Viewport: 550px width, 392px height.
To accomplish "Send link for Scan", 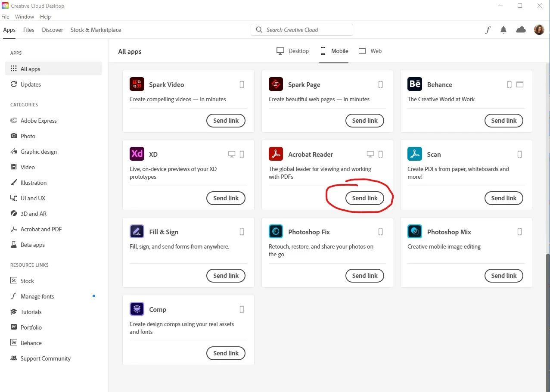I will click(504, 198).
